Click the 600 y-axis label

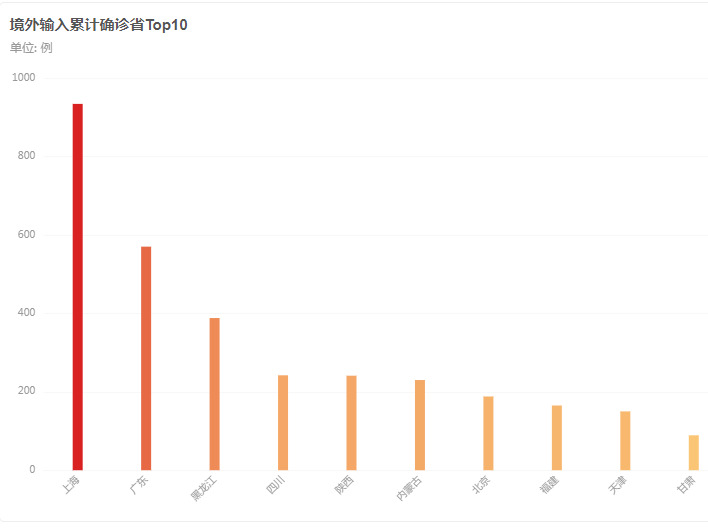pos(26,234)
